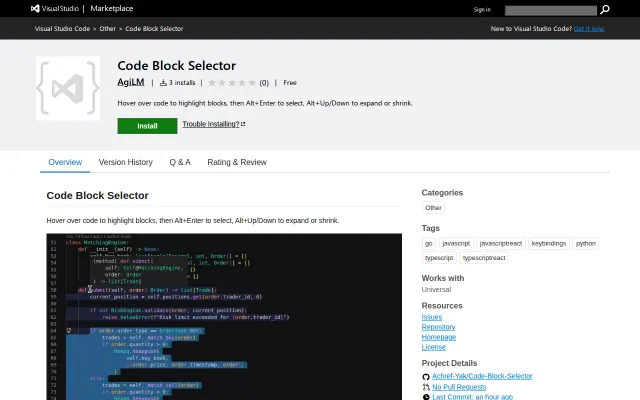This screenshot has height=400, width=640.
Task: Follow the Get it now link
Action: 589,29
